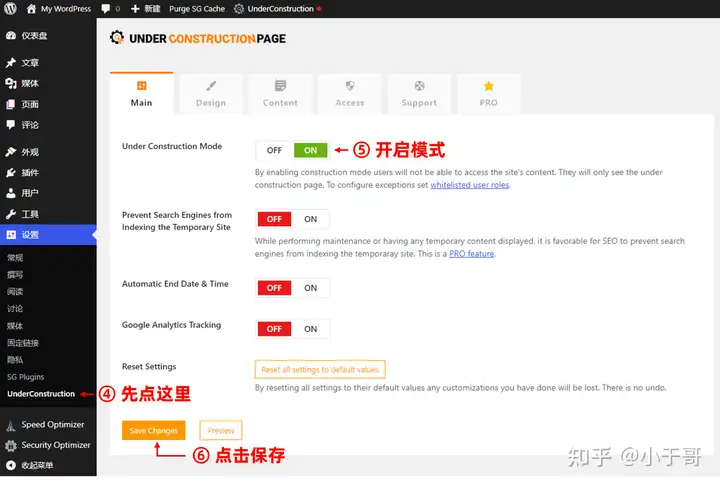Click the 设置 settings icon
The height and width of the screenshot is (486, 720).
[11, 235]
